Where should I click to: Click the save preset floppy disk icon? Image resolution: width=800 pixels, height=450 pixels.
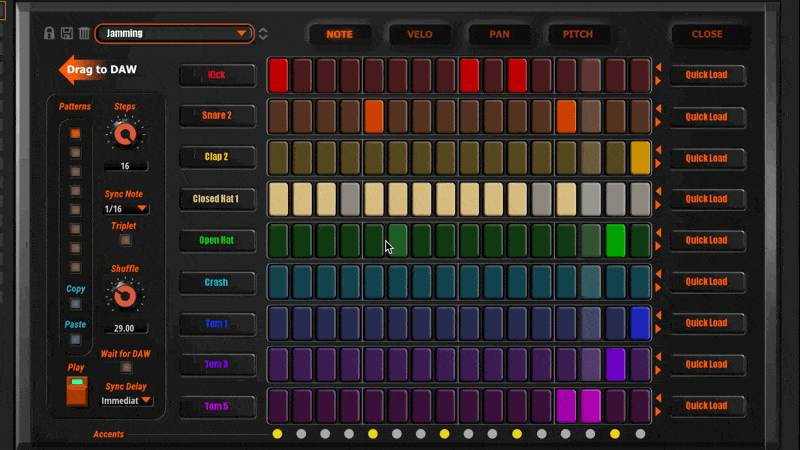(x=66, y=34)
